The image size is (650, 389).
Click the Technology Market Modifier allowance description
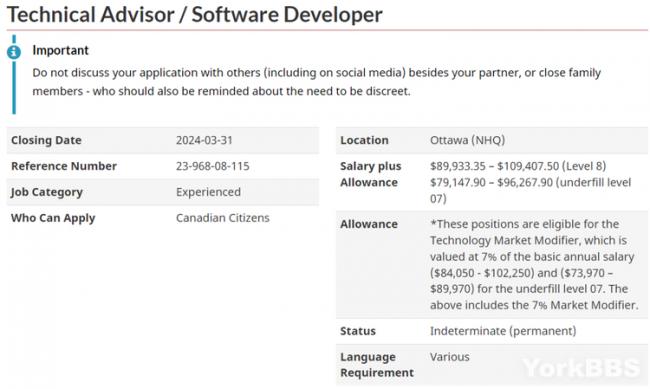534,265
